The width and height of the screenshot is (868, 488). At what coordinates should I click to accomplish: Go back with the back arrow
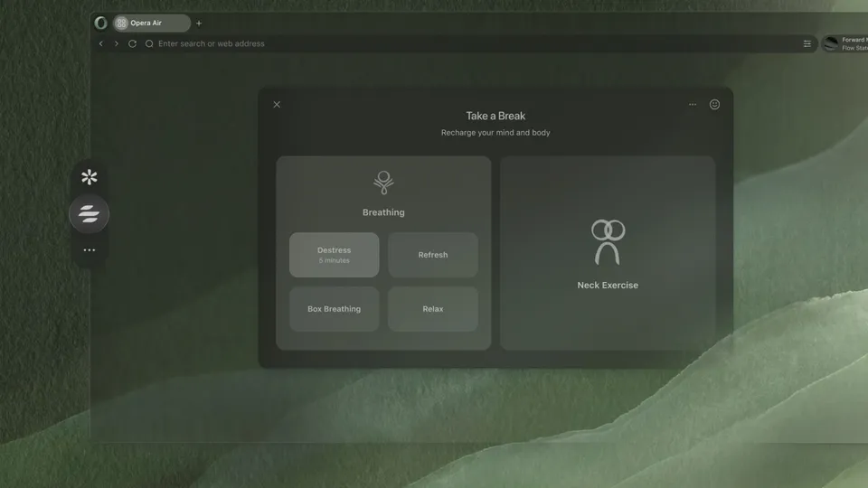pos(100,43)
